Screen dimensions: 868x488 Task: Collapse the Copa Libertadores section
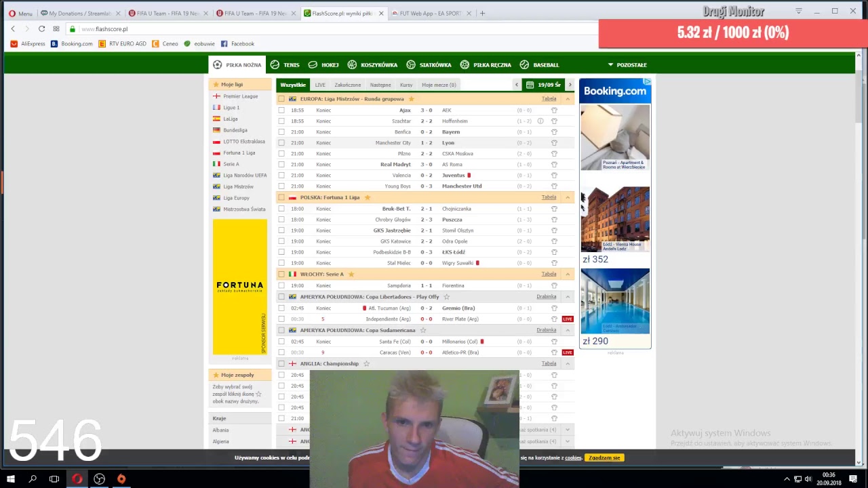[x=568, y=297]
